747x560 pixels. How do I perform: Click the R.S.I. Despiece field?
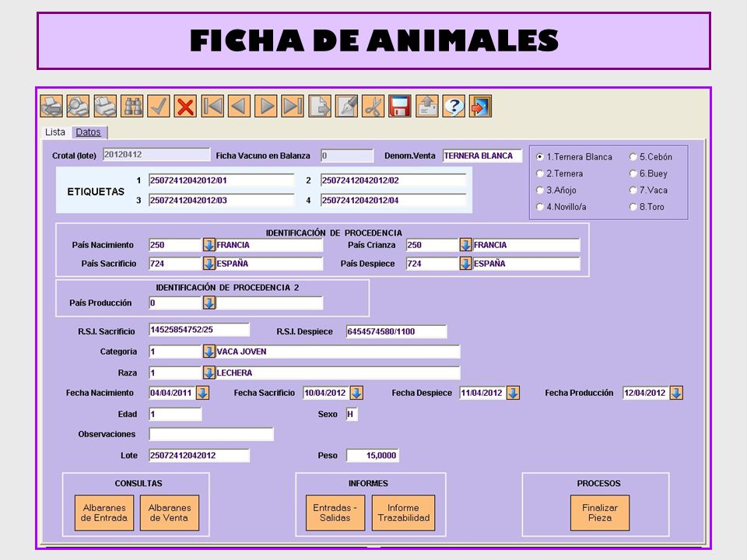(x=396, y=331)
